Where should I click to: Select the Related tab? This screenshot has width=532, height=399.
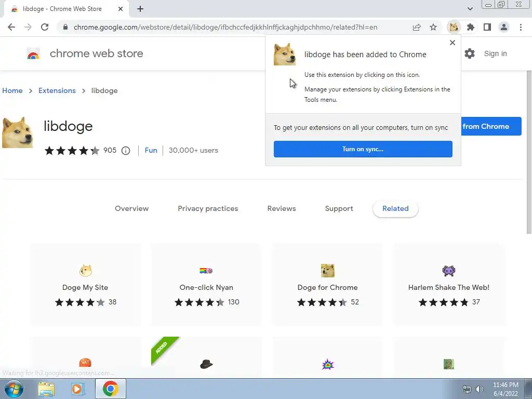[x=395, y=209]
